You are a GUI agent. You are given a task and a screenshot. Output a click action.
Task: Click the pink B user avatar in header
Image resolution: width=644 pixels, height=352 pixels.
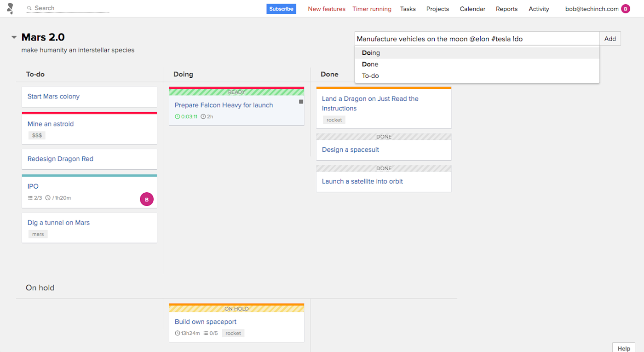pos(625,9)
